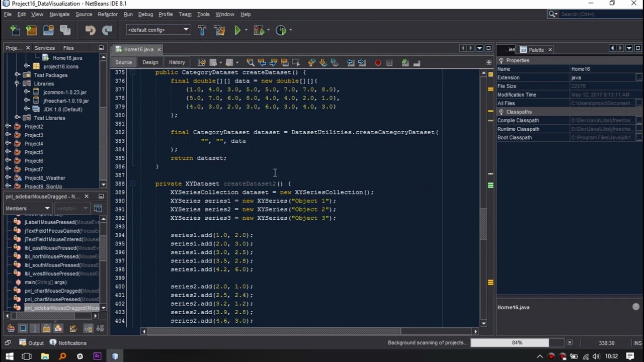Open Run Project dropdown arrow
This screenshot has height=362, width=644.
(x=246, y=30)
